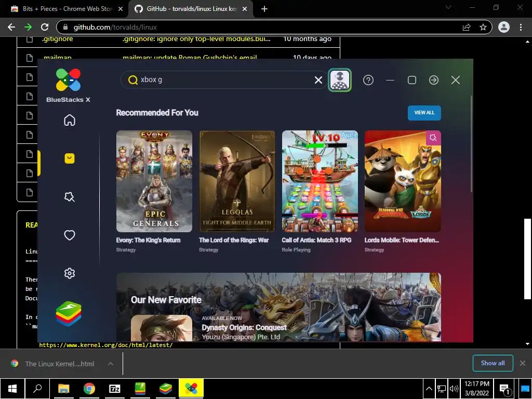532x399 pixels.
Task: Open the Chrome three-dot menu
Action: [521, 27]
